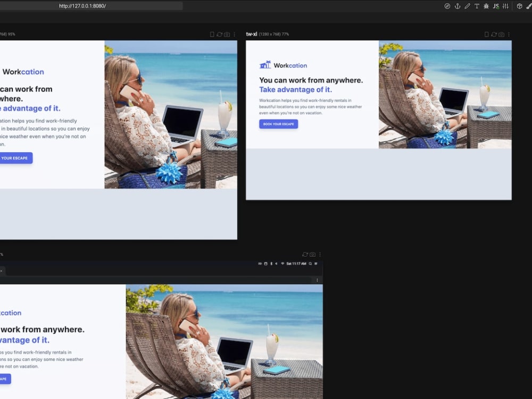Reload the bottom device preview
532x399 pixels.
click(x=305, y=254)
